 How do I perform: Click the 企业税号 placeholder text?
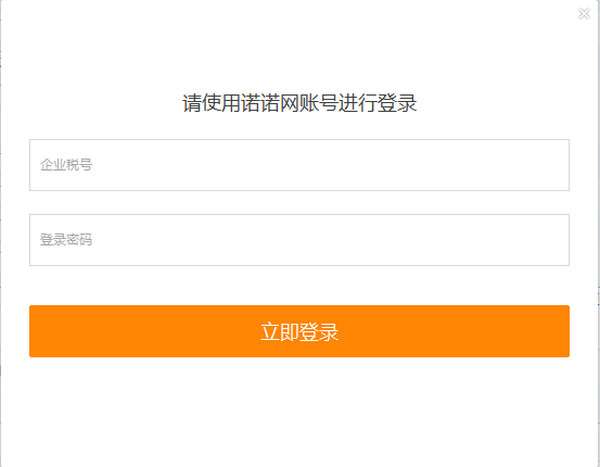click(x=66, y=165)
